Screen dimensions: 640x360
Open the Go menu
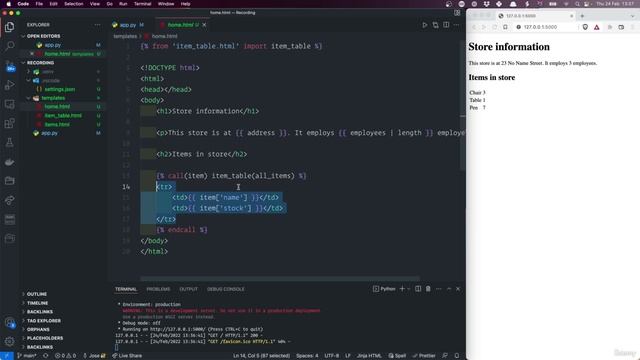pyautogui.click(x=109, y=4)
